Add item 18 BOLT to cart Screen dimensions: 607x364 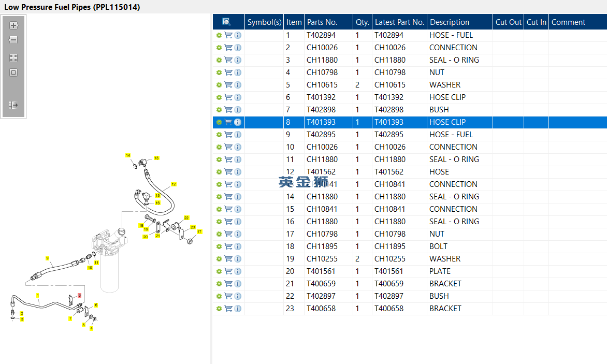click(228, 246)
